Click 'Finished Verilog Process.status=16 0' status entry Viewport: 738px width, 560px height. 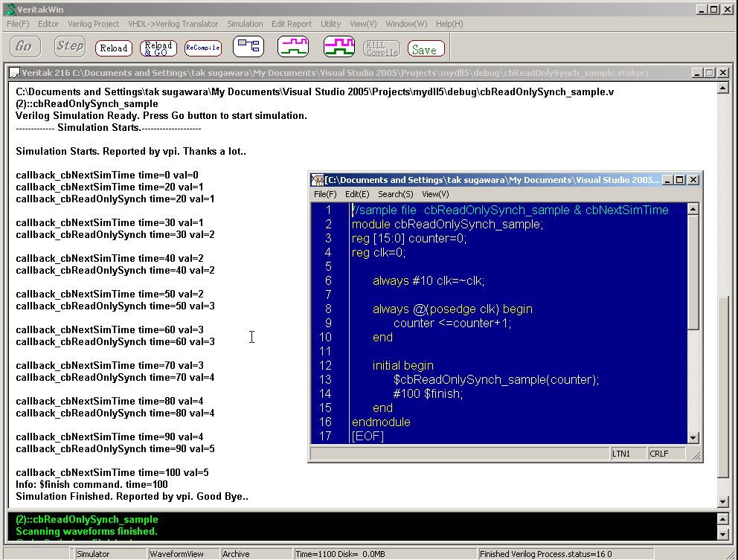point(565,554)
